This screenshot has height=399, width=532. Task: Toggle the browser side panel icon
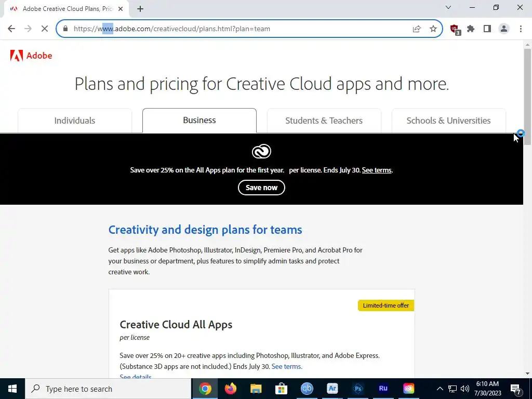tap(487, 29)
